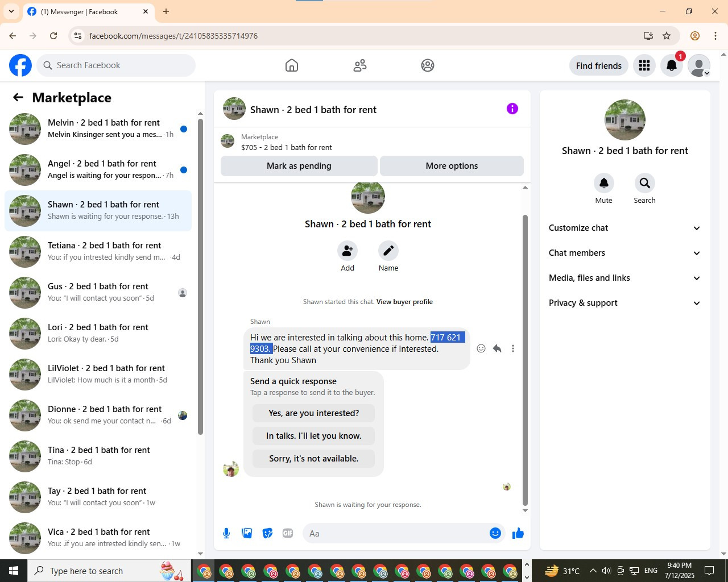The height and width of the screenshot is (582, 728).
Task: Open emoji picker in message box
Action: [x=495, y=533]
